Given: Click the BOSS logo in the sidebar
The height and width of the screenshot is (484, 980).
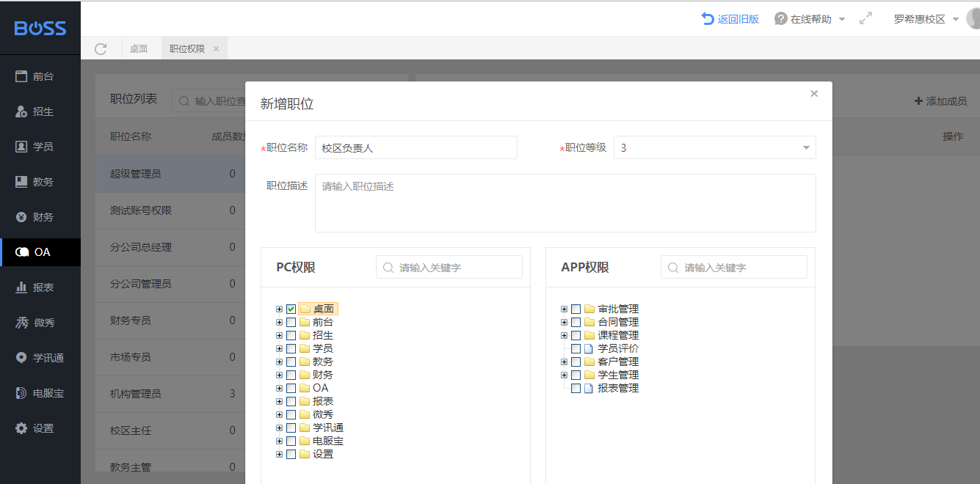Looking at the screenshot, I should [40, 28].
